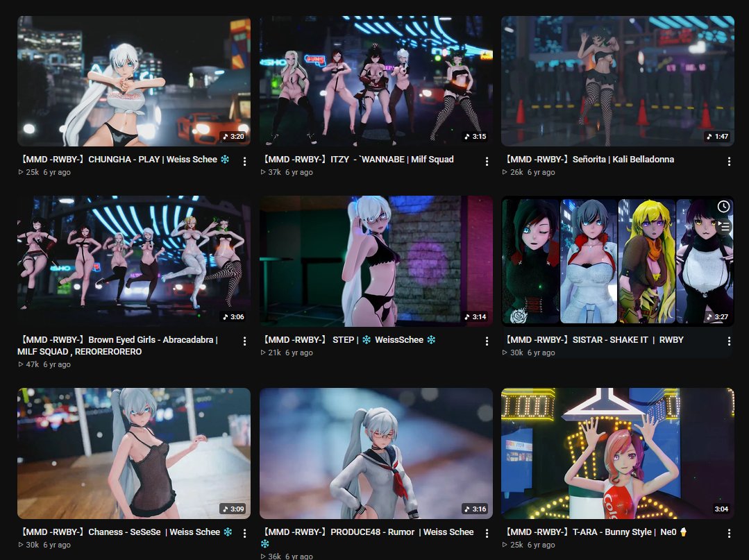
Task: Click the 3:04 duration badge
Action: [721, 509]
